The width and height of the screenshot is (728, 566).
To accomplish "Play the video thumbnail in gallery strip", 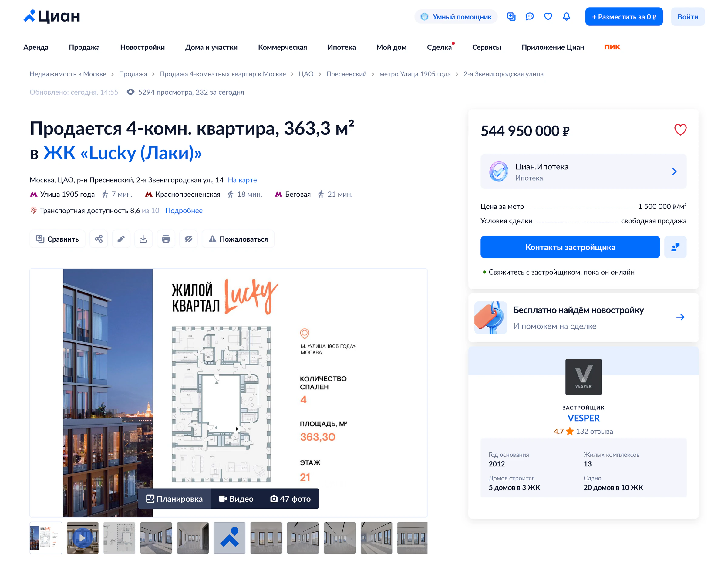I will click(x=83, y=538).
